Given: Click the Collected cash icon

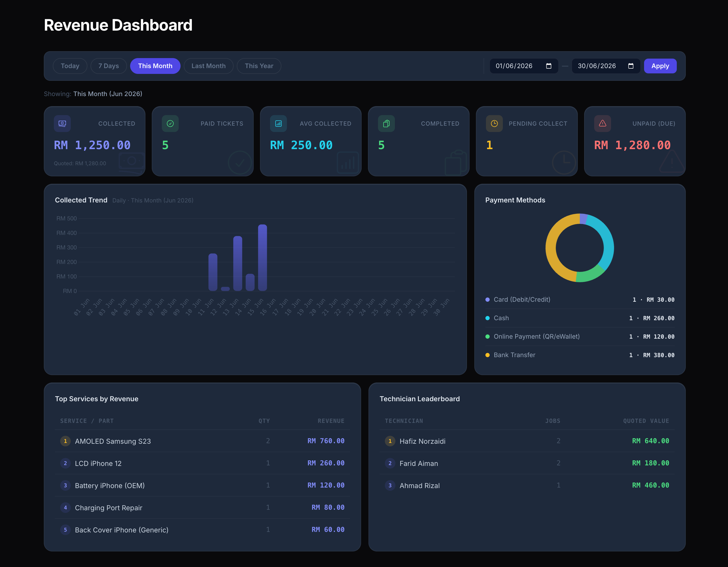Looking at the screenshot, I should click(62, 124).
